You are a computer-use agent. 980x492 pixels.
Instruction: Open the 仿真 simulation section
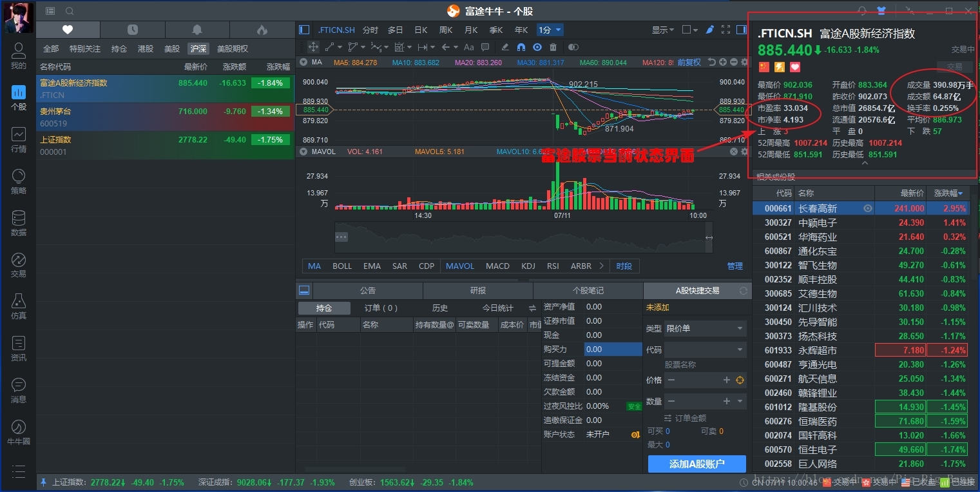pyautogui.click(x=19, y=306)
